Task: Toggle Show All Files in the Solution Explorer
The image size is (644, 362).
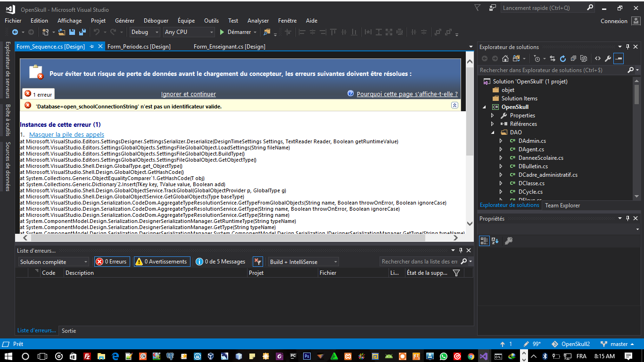Action: [584, 58]
